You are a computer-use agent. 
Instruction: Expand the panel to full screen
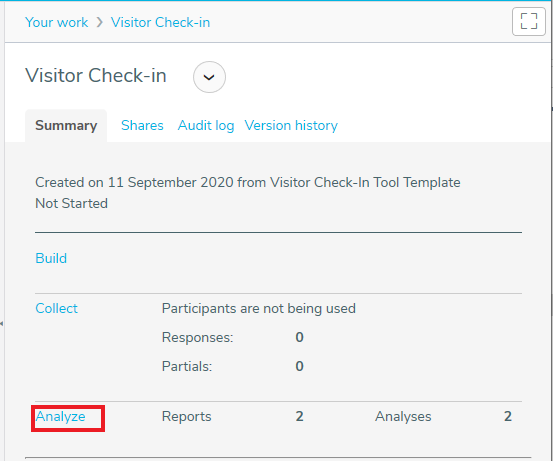529,22
